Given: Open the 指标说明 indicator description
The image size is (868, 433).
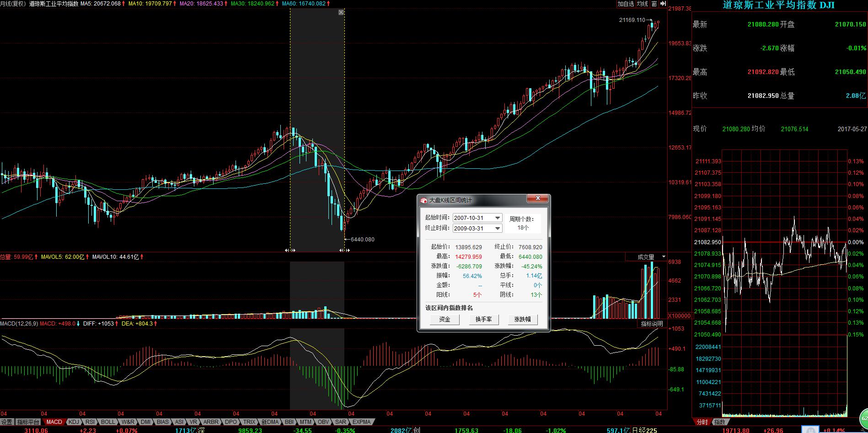Looking at the screenshot, I should click(652, 324).
